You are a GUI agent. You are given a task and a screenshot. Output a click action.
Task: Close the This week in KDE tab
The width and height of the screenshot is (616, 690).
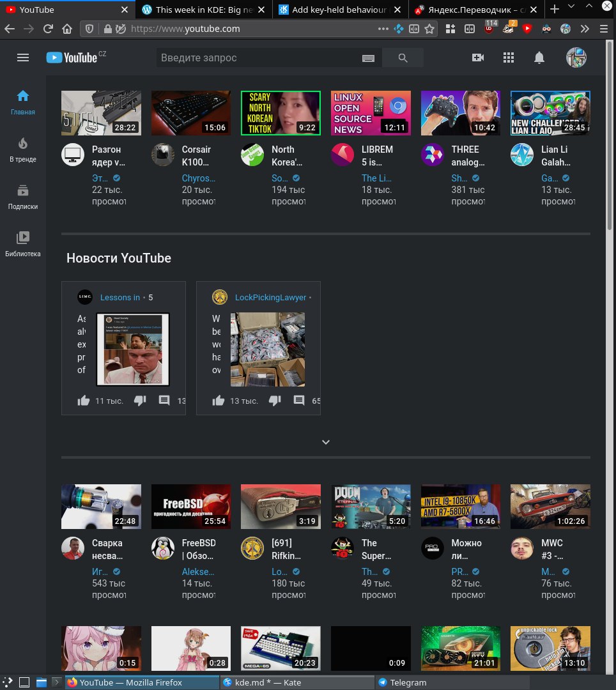click(x=261, y=10)
